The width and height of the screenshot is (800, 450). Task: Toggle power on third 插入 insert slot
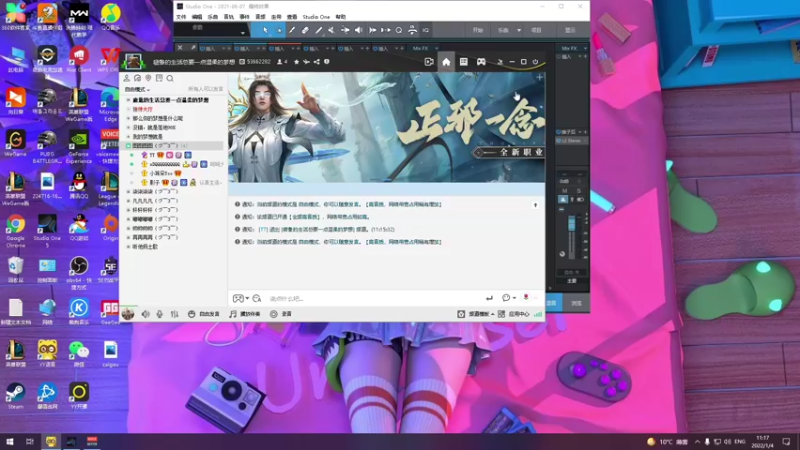click(271, 48)
